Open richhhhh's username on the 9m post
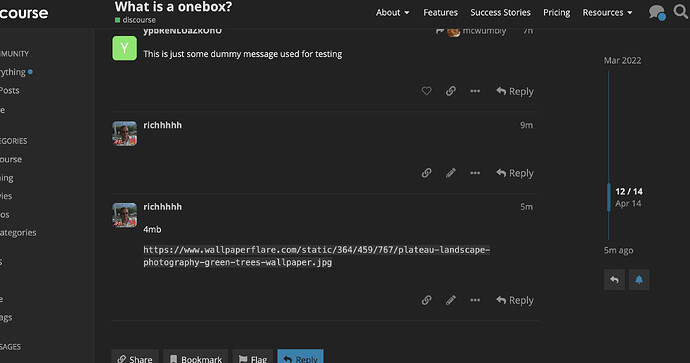 coord(162,125)
